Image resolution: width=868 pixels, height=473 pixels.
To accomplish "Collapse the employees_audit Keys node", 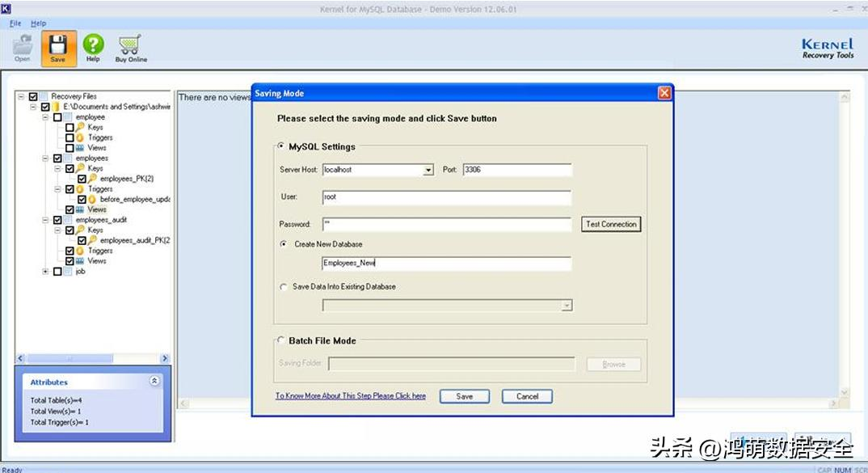I will point(57,230).
